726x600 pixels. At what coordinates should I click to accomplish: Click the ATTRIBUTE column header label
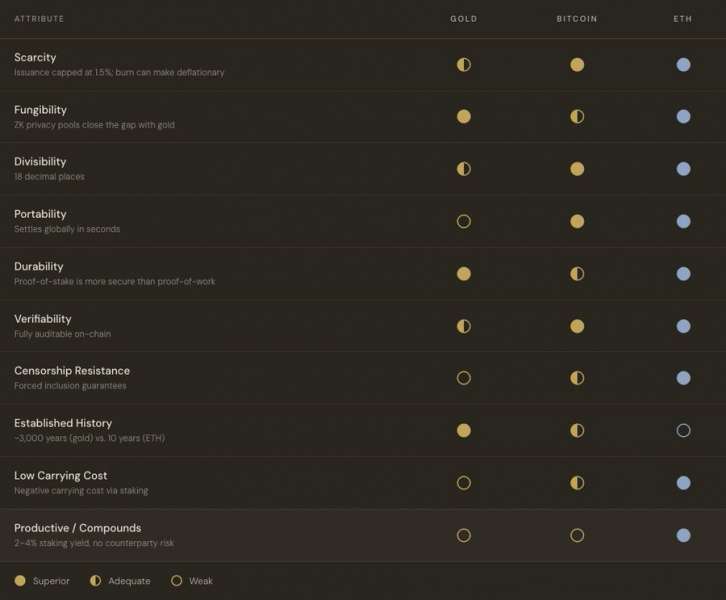coord(39,19)
